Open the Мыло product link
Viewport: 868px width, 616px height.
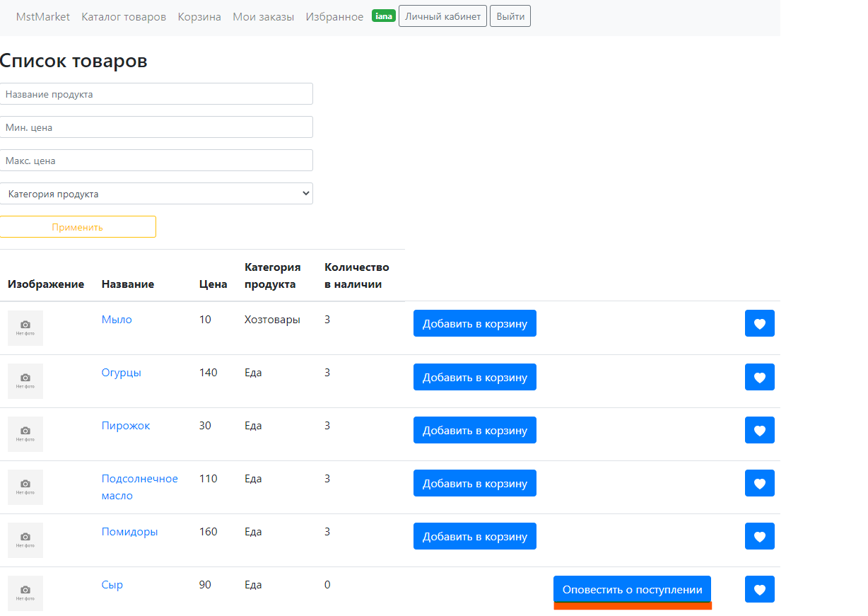click(x=117, y=320)
